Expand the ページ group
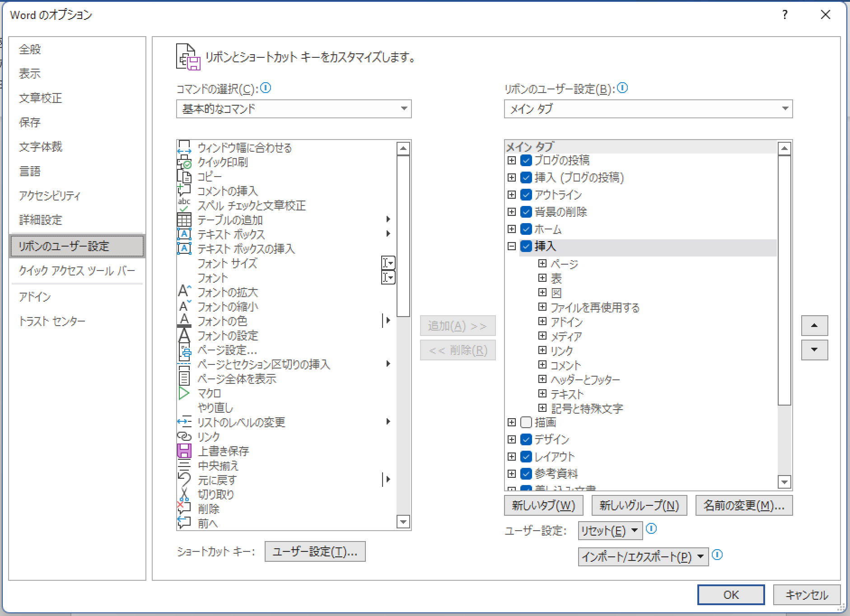This screenshot has width=850, height=616. (542, 263)
